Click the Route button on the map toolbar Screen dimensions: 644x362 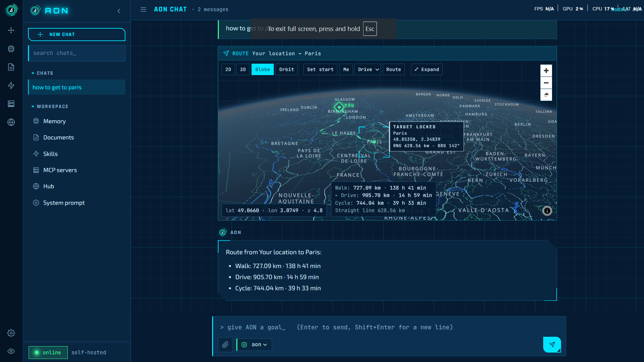(394, 69)
